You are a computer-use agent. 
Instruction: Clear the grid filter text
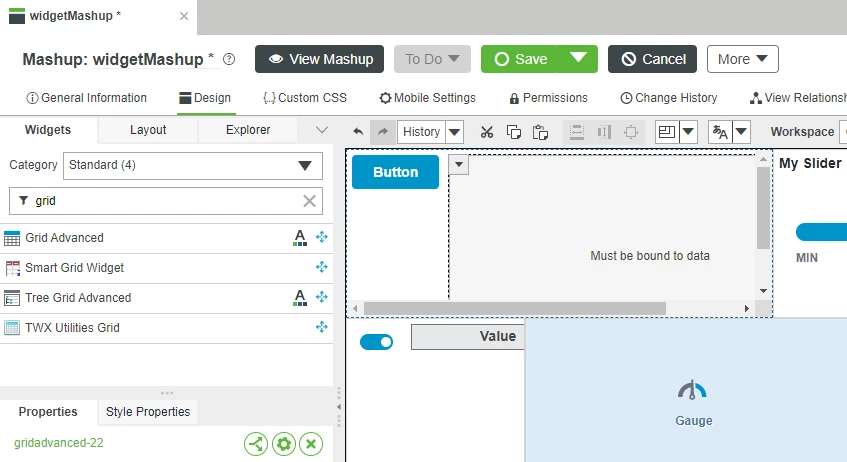click(310, 201)
